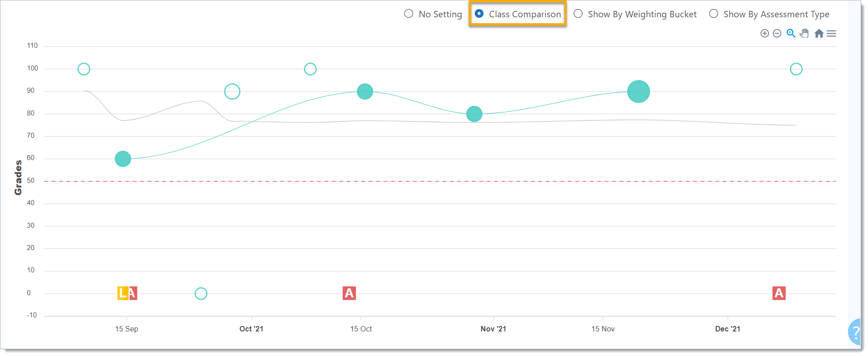This screenshot has height=356, width=868.
Task: Click the filled data point at grade 80
Action: (474, 114)
